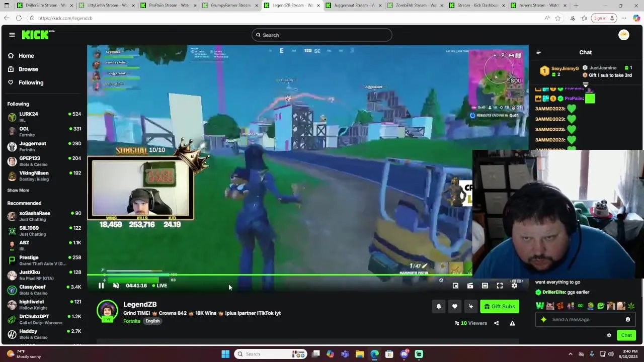Open a new browser tab

[x=576, y=6]
